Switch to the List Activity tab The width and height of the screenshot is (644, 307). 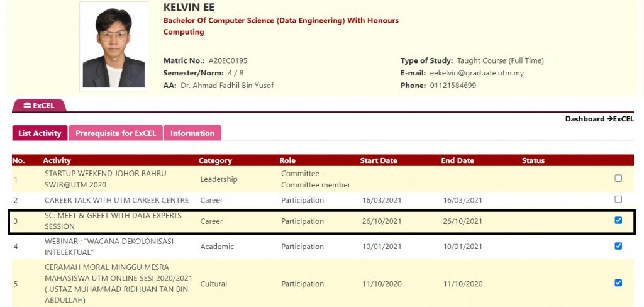(40, 133)
